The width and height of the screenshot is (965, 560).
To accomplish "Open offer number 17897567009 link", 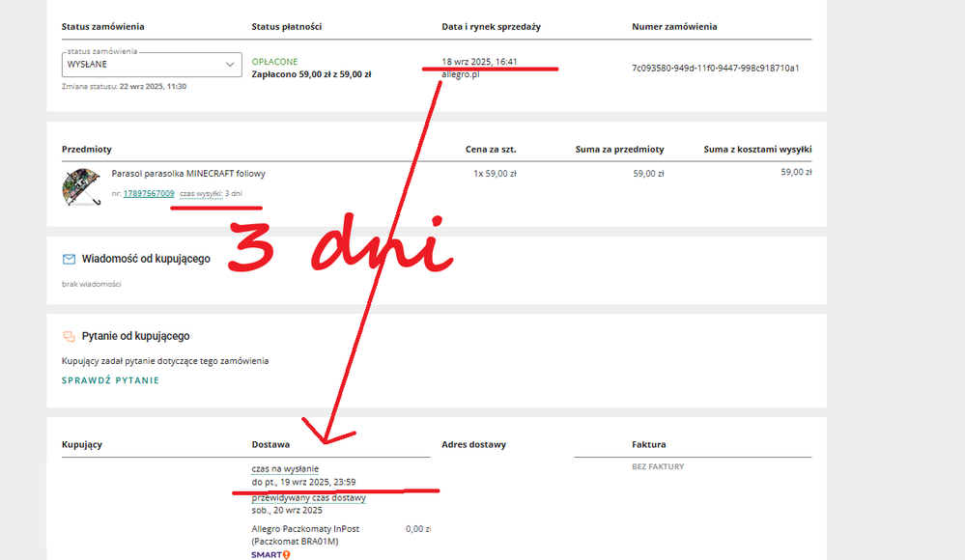I will point(149,194).
